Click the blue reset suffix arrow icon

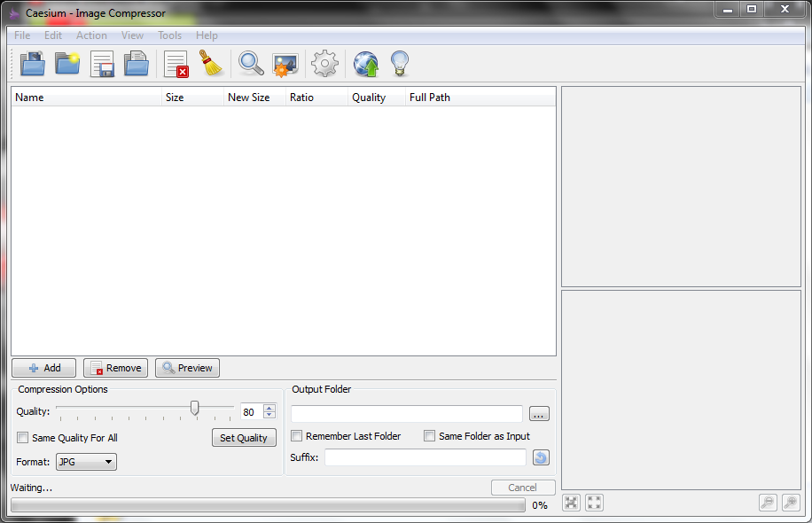(x=541, y=457)
